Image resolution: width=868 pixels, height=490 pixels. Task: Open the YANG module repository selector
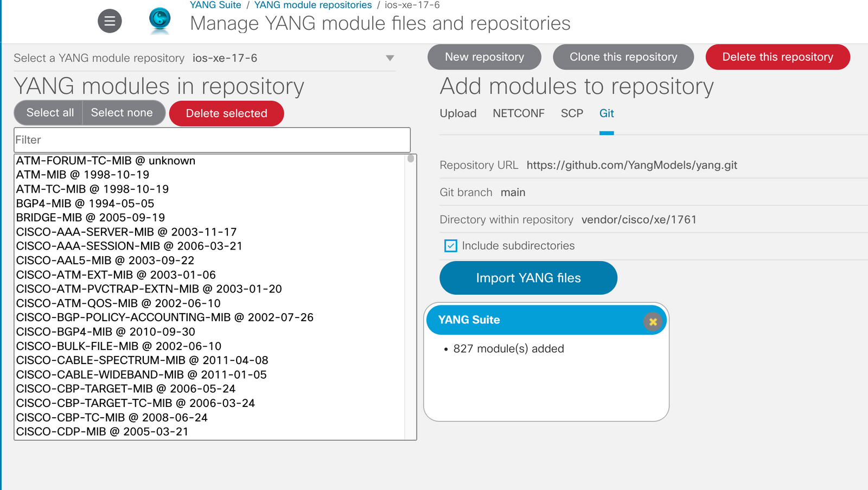(390, 58)
